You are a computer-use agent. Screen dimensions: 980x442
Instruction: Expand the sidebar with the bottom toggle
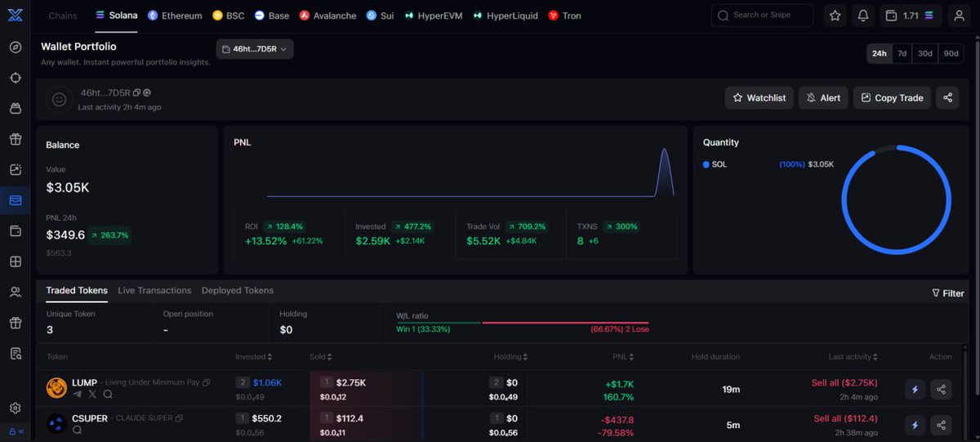[x=16, y=431]
